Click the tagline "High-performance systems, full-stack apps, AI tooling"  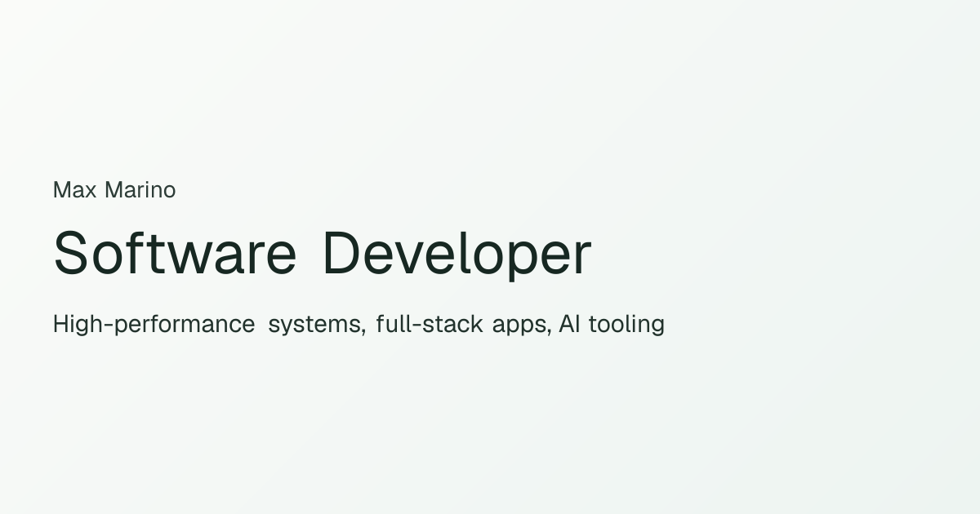[x=359, y=325]
